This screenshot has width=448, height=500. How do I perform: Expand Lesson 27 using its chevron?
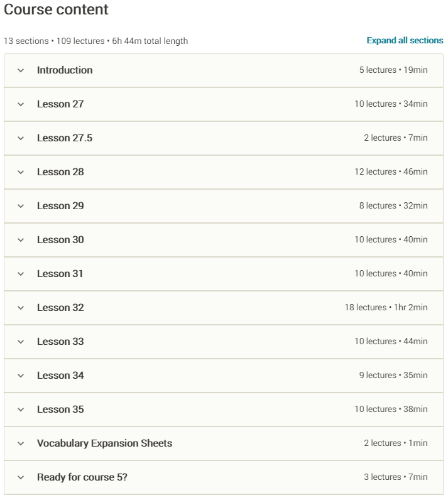21,104
